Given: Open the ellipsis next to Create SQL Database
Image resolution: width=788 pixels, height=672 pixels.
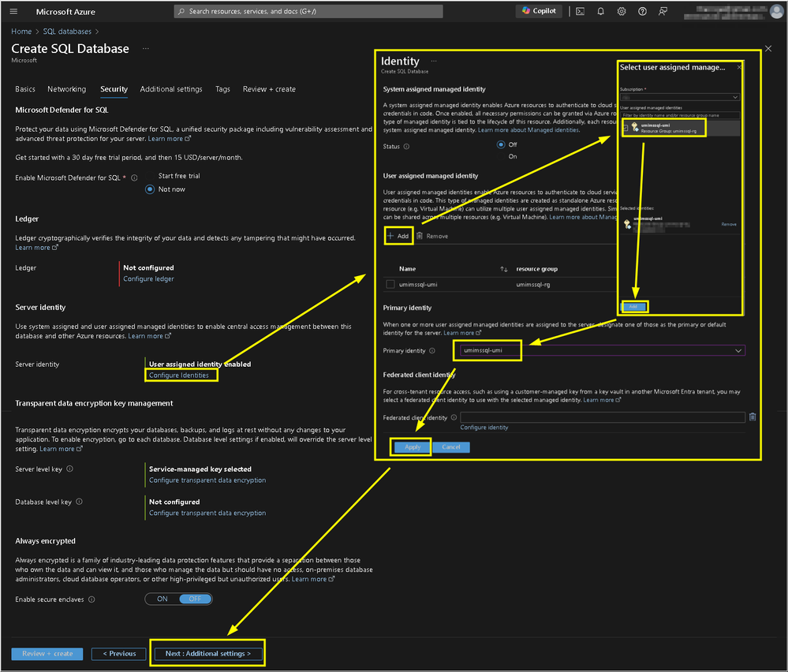Looking at the screenshot, I should point(146,49).
